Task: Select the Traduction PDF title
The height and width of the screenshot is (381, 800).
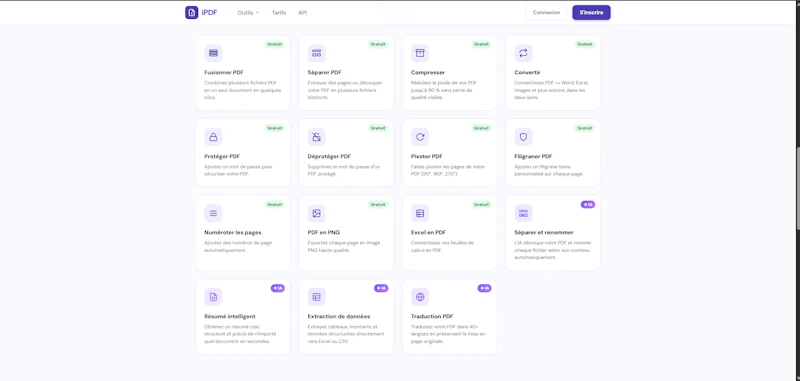Action: coord(432,316)
